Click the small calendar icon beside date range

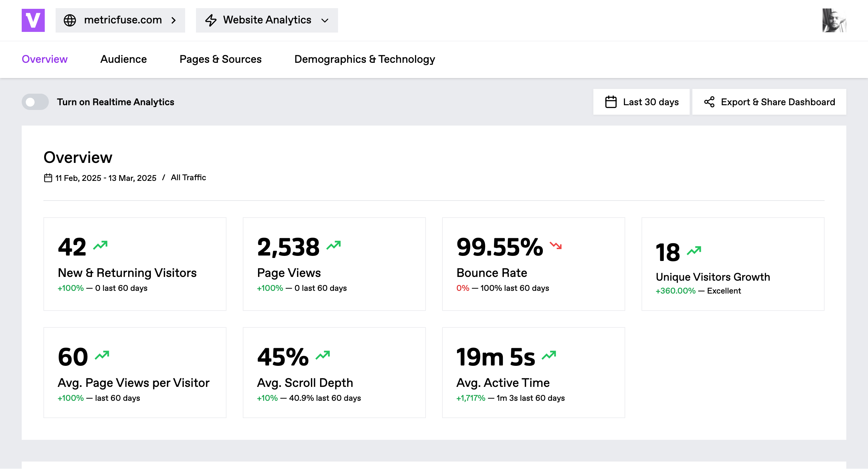point(48,178)
